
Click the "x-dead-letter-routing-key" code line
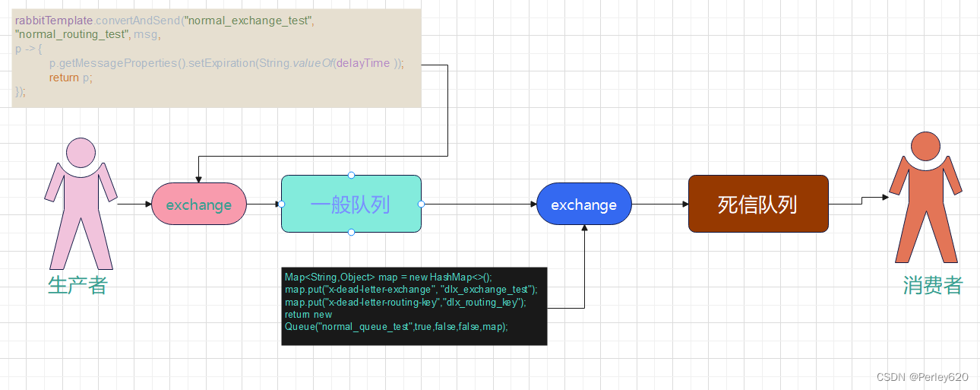point(406,302)
